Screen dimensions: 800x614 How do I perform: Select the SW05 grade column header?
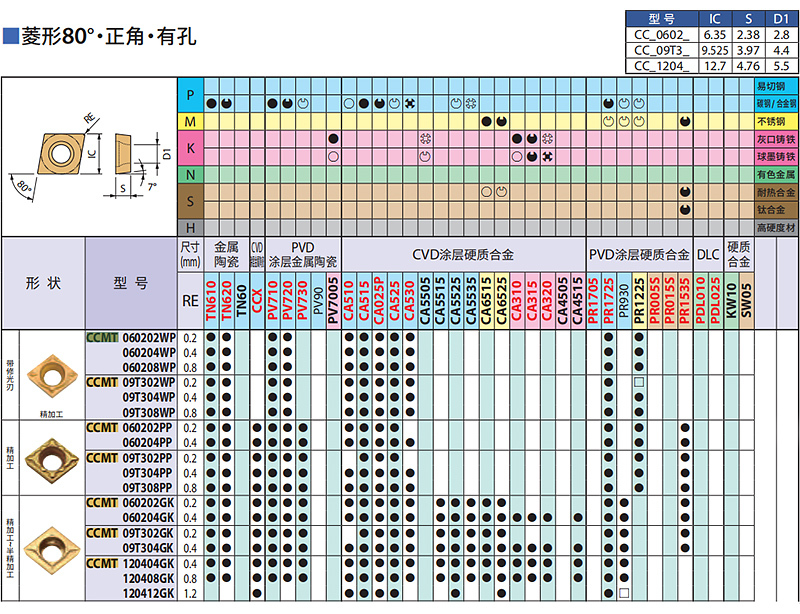[747, 301]
